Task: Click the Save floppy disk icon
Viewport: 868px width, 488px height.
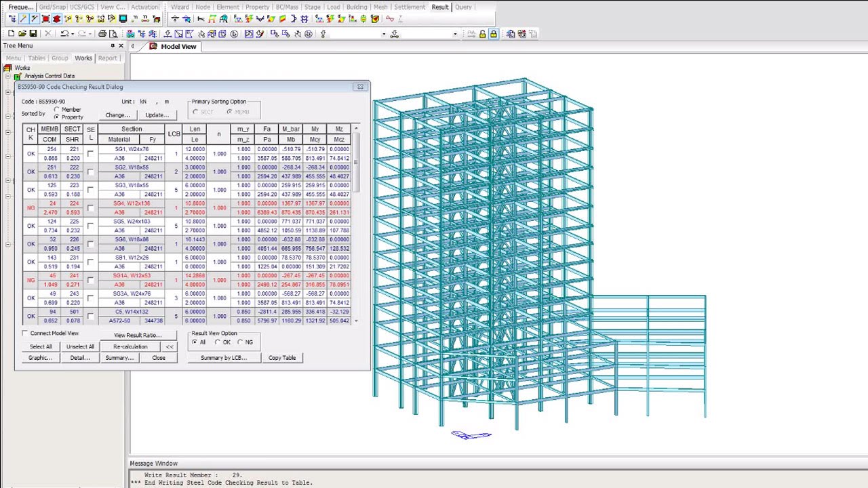Action: coord(33,33)
